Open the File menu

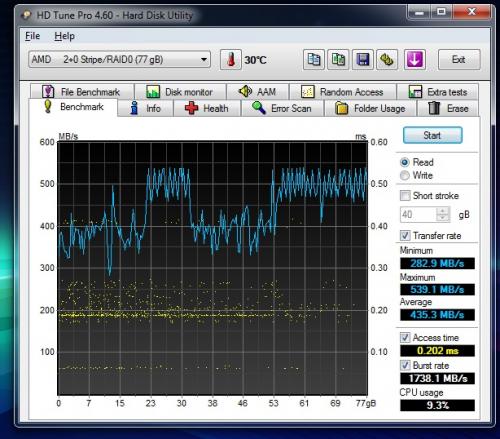[x=33, y=36]
